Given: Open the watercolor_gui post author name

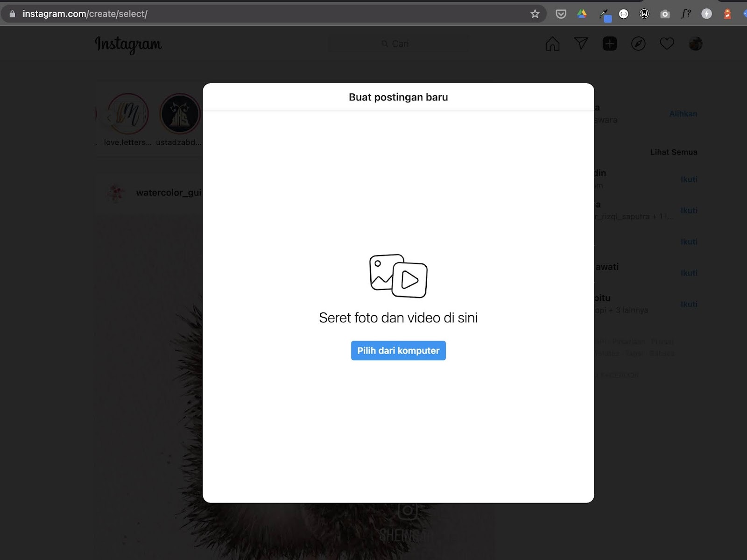Looking at the screenshot, I should (169, 192).
